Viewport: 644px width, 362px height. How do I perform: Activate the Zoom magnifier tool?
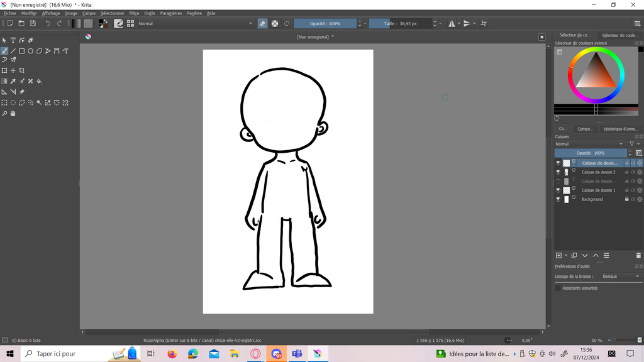click(4, 114)
